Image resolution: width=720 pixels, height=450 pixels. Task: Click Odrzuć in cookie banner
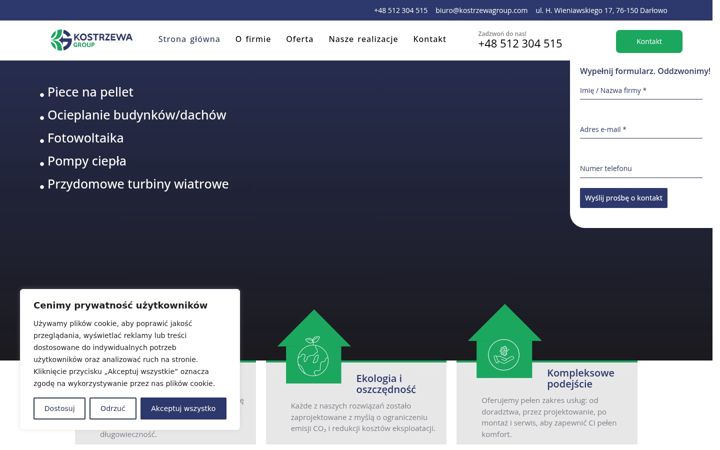tap(112, 408)
